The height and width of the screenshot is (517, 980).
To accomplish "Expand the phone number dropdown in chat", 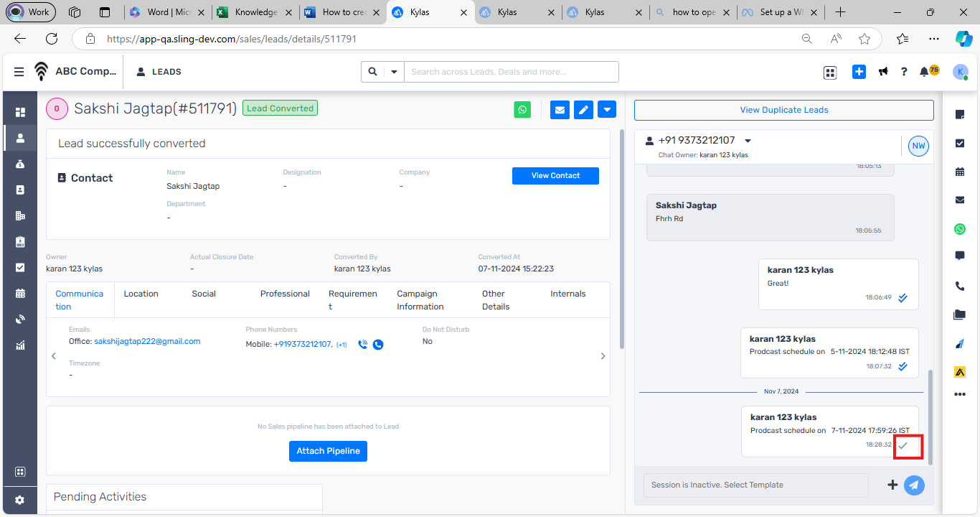I will point(748,141).
